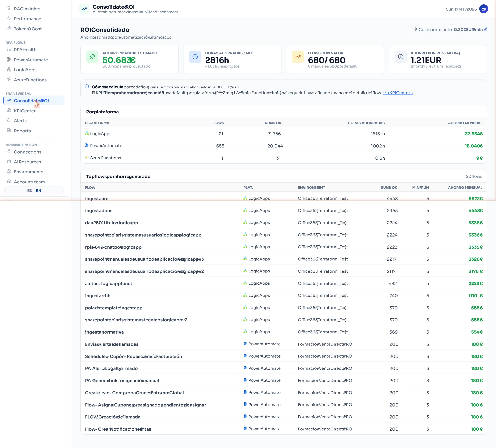Click RPA Health list icon
This screenshot has width=496, height=448.
[x=9, y=49]
